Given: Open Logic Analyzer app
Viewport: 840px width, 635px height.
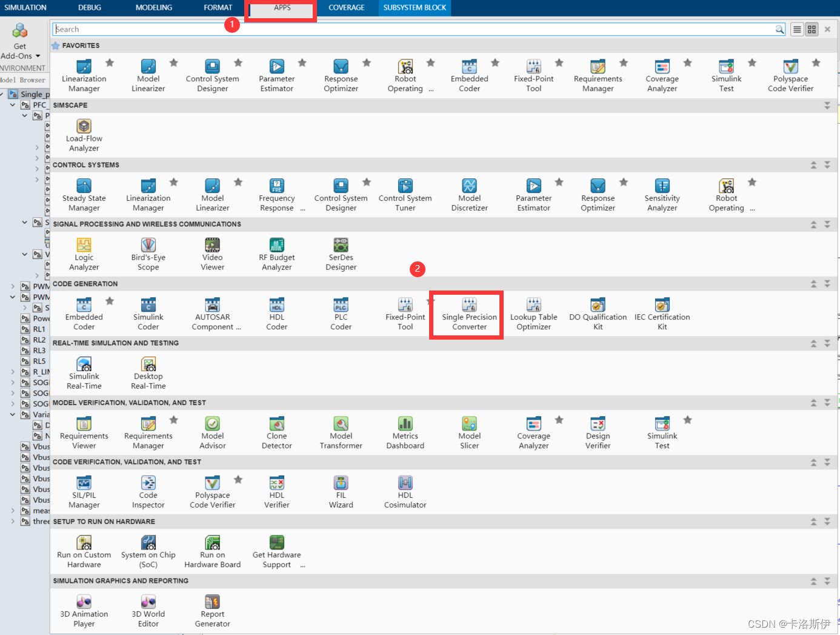Looking at the screenshot, I should point(84,255).
